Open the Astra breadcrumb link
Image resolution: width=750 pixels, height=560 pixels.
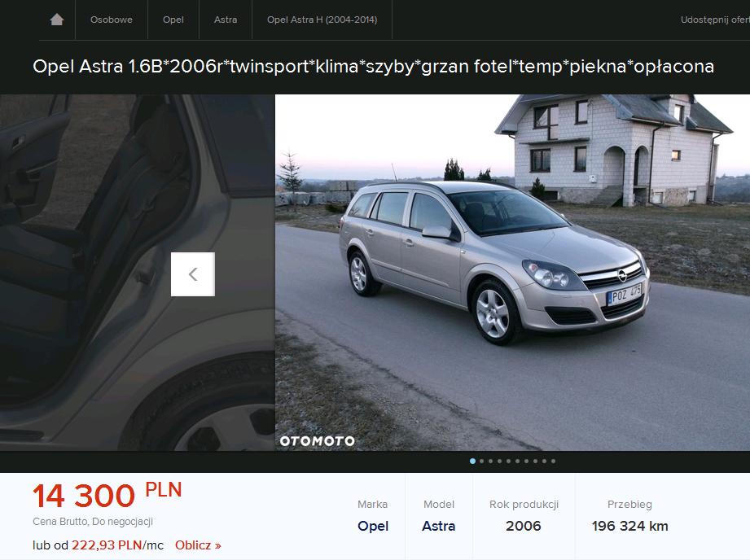[226, 20]
